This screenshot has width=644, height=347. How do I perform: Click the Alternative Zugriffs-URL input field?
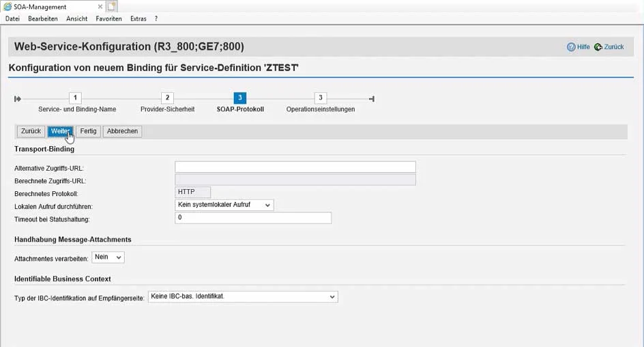point(295,167)
